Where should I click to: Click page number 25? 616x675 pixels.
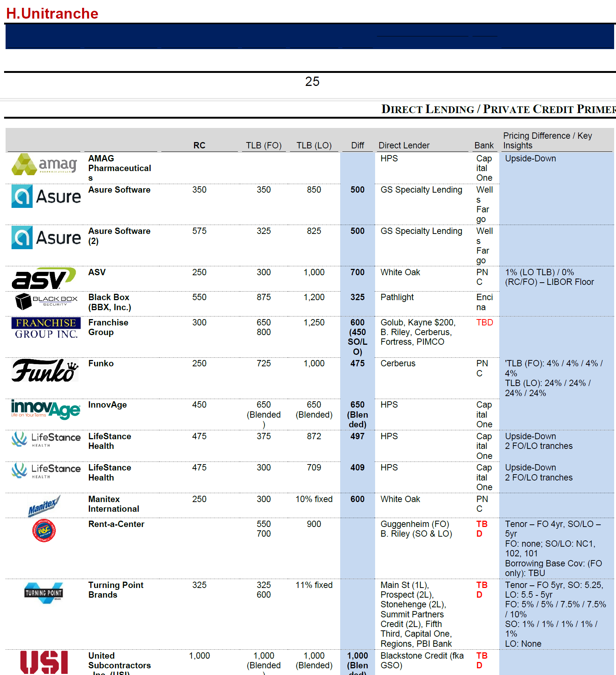tap(312, 81)
